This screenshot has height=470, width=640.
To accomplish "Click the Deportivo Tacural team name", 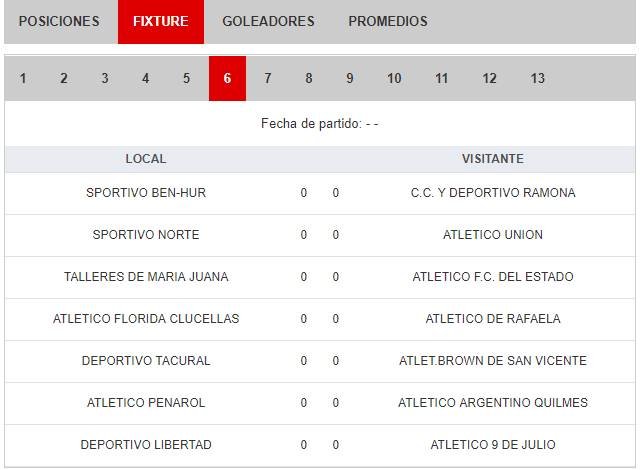I will pos(146,361).
